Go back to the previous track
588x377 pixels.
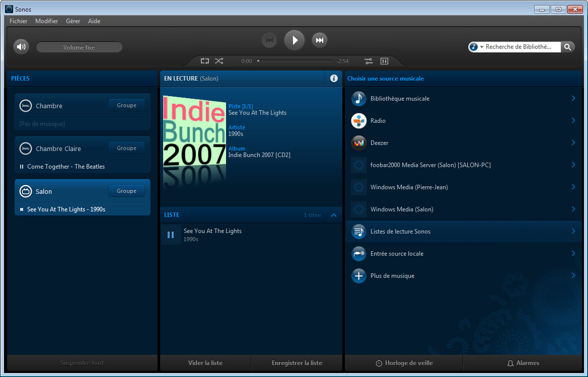(x=269, y=40)
